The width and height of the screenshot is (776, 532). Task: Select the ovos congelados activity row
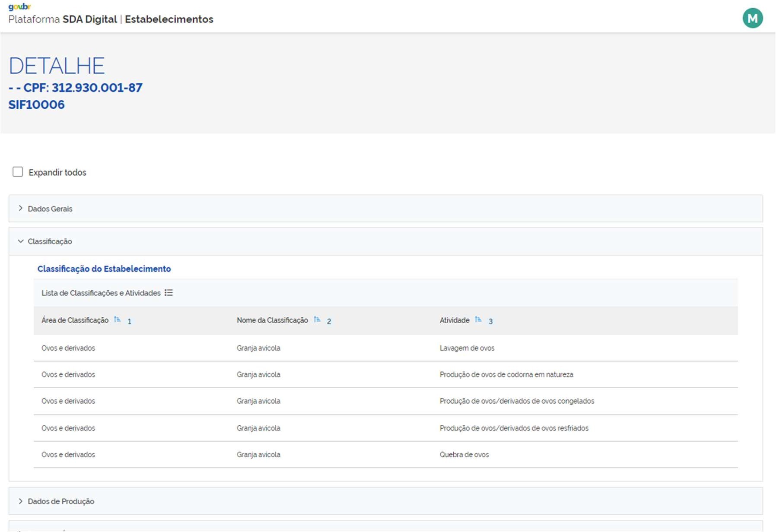click(x=516, y=401)
